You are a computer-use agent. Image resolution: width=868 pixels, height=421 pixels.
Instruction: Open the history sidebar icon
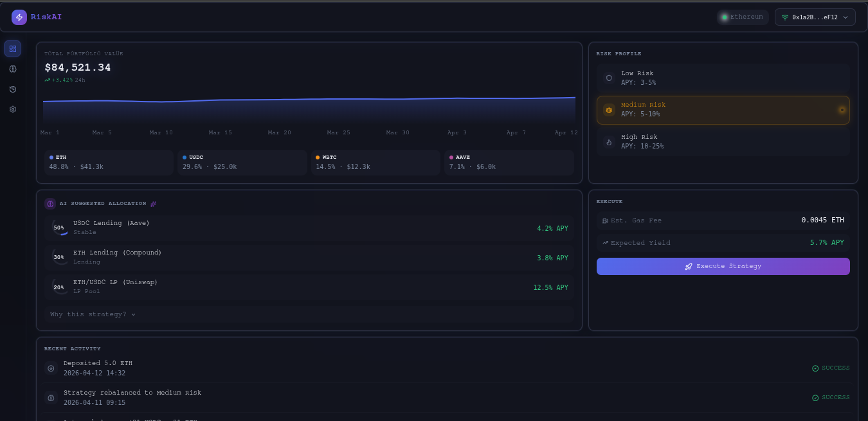tap(13, 89)
